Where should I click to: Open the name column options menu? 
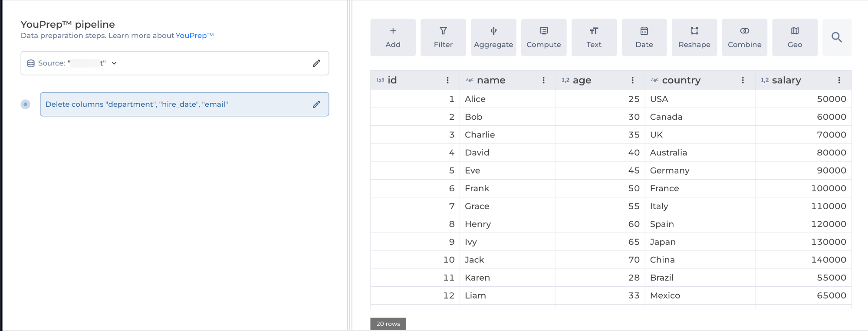click(x=543, y=80)
